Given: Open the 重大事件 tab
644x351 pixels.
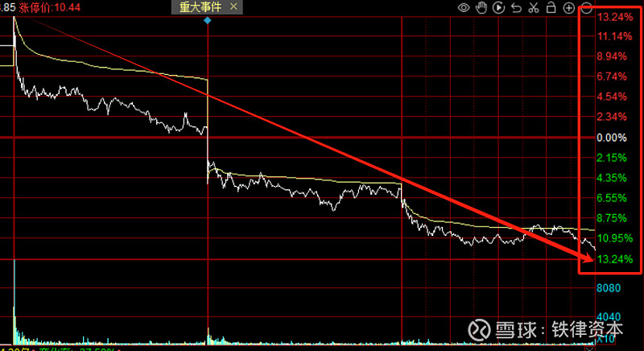Looking at the screenshot, I should [200, 7].
